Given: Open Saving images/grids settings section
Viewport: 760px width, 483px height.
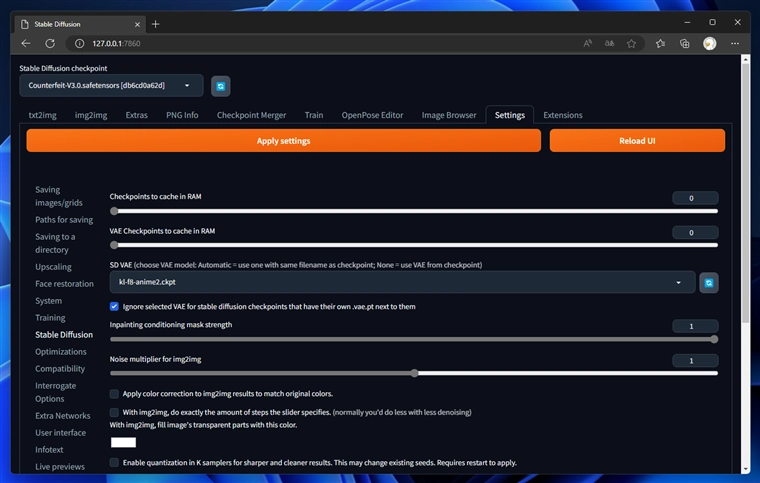Looking at the screenshot, I should tap(59, 196).
